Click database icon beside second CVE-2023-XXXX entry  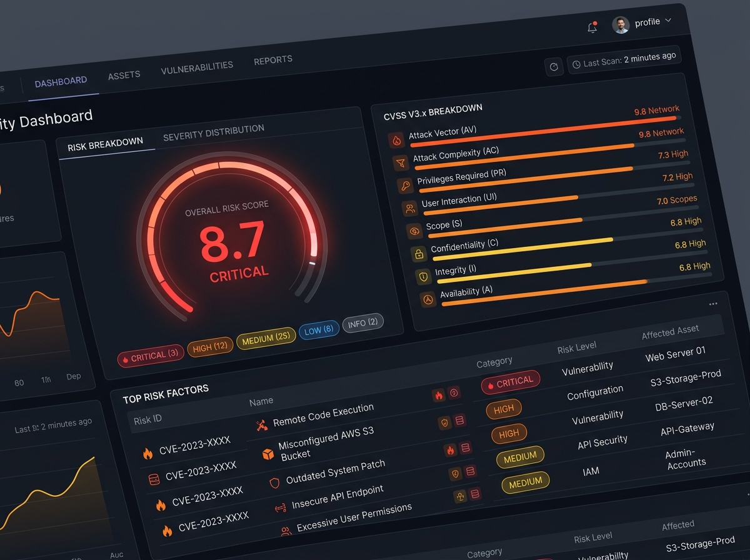154,479
